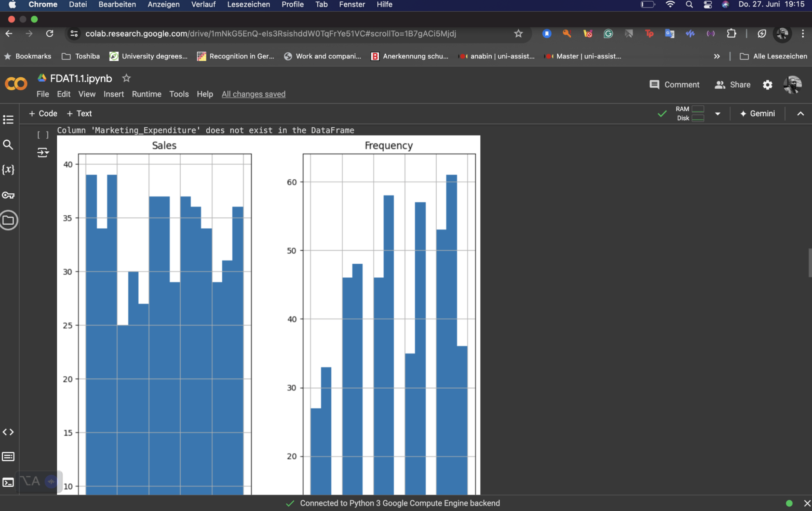Click the empty cell run brackets
The height and width of the screenshot is (511, 812).
[x=43, y=135]
